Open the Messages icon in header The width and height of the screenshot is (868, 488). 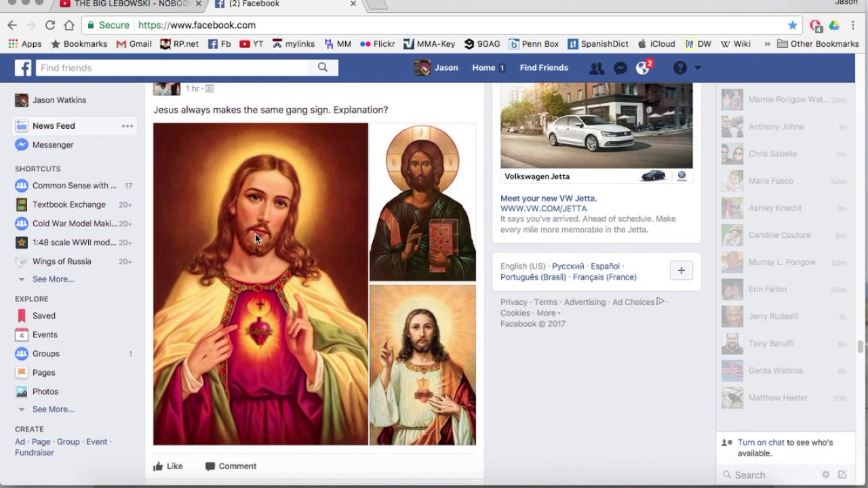click(x=620, y=68)
